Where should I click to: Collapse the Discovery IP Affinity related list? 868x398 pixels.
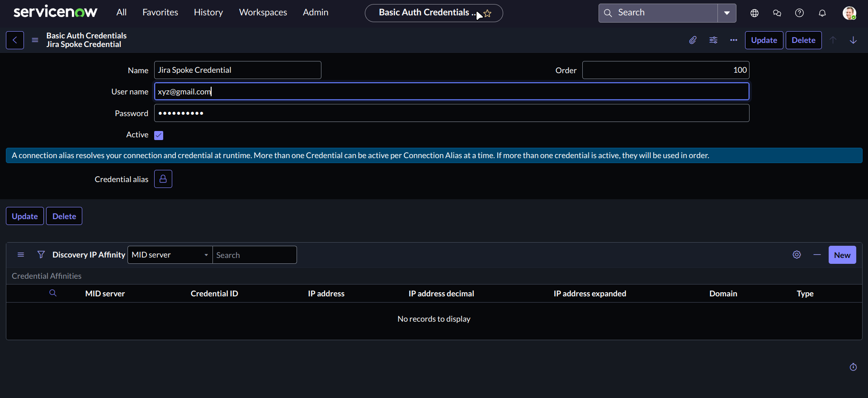[x=817, y=255]
